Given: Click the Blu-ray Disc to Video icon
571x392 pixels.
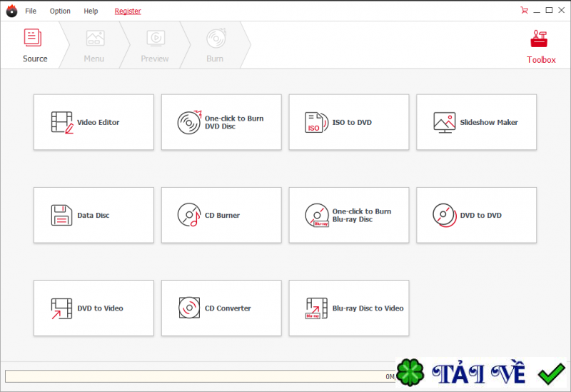Looking at the screenshot, I should [x=316, y=308].
